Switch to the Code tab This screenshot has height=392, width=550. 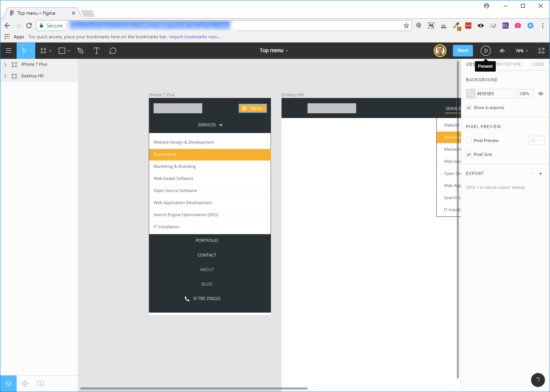click(537, 65)
